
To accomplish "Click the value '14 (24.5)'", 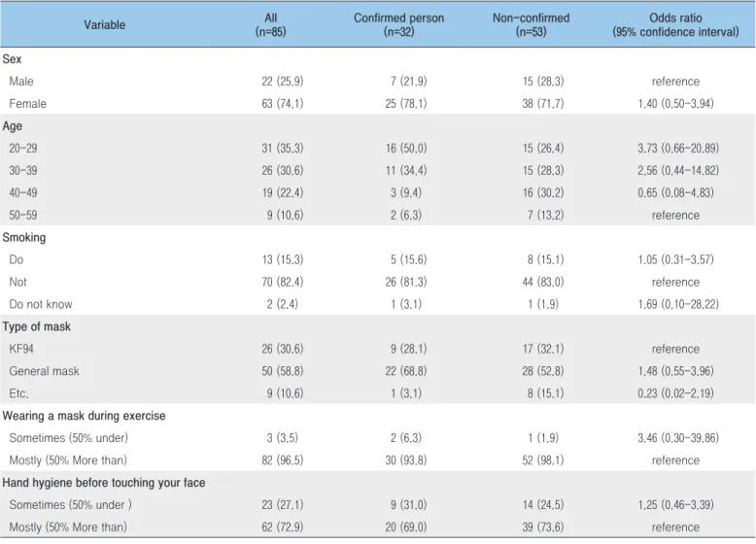I will tap(543, 505).
